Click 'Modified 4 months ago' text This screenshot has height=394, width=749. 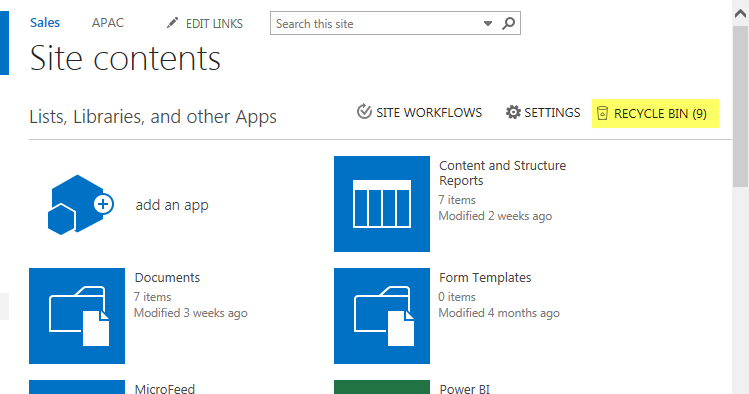499,313
